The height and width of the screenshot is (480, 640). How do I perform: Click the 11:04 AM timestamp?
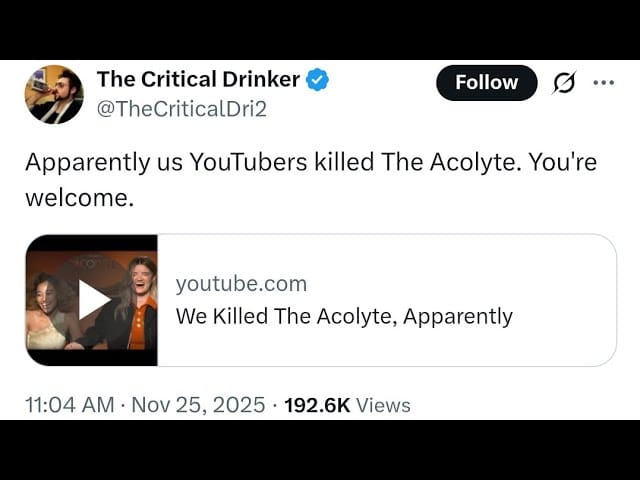coord(68,405)
